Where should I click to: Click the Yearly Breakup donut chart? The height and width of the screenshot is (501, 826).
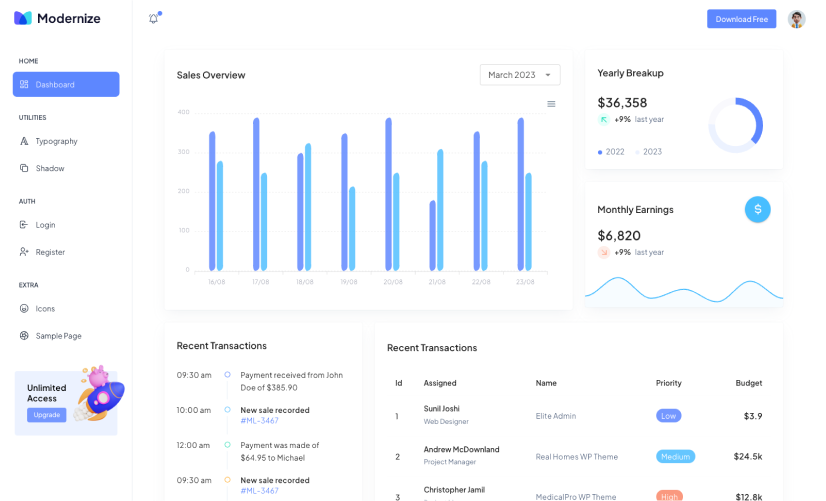point(735,125)
